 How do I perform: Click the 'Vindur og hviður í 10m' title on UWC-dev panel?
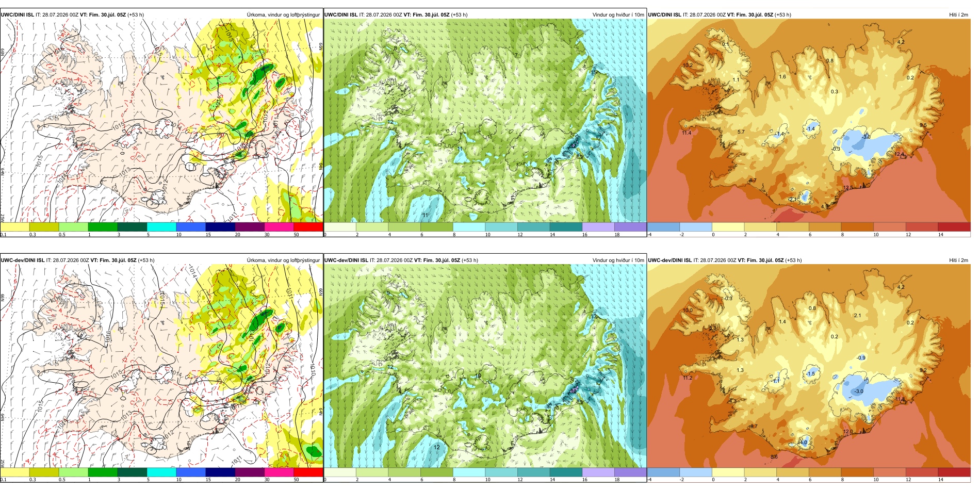(618, 260)
